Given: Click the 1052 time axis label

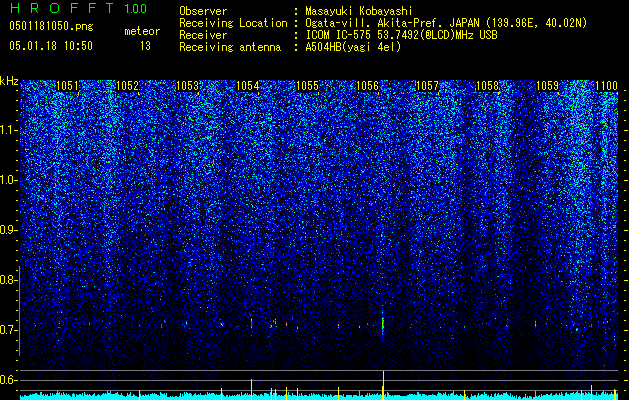Looking at the screenshot, I should tap(127, 86).
